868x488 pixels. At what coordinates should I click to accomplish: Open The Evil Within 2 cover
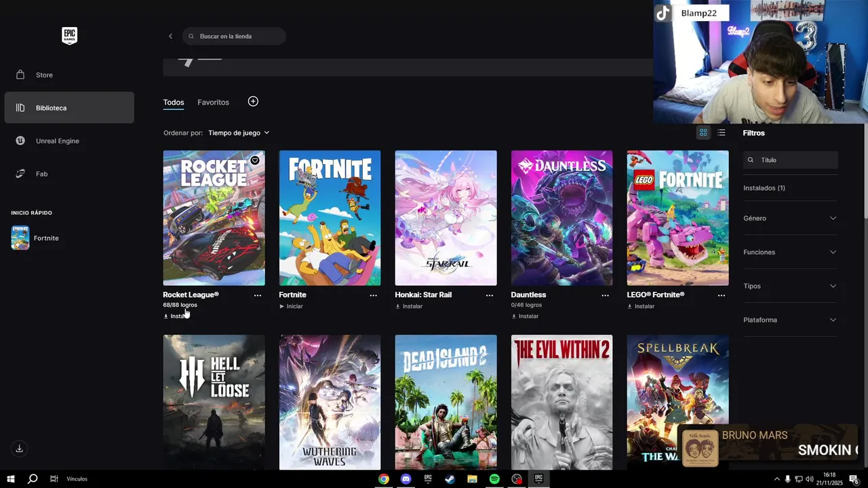[561, 402]
